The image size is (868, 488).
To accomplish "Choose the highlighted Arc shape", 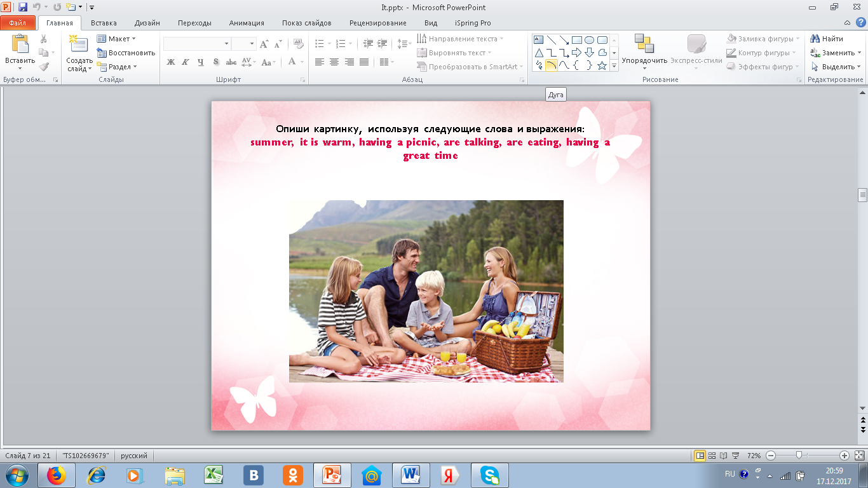I will click(x=552, y=65).
